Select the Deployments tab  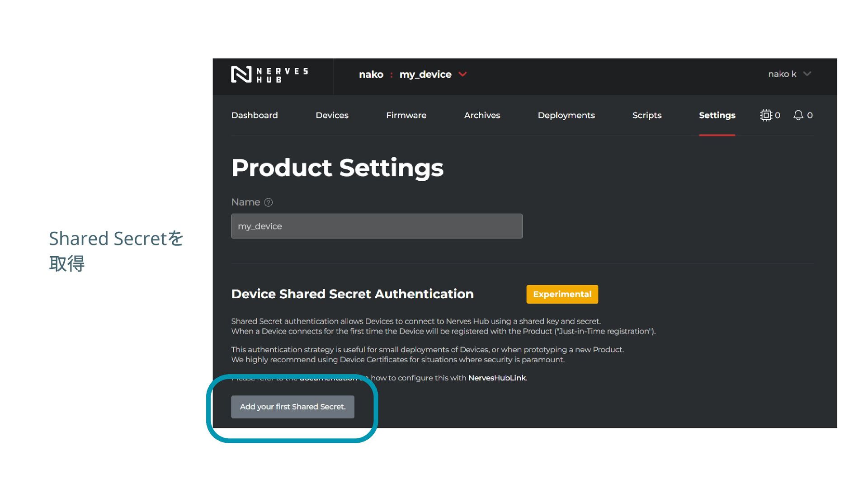tap(566, 115)
